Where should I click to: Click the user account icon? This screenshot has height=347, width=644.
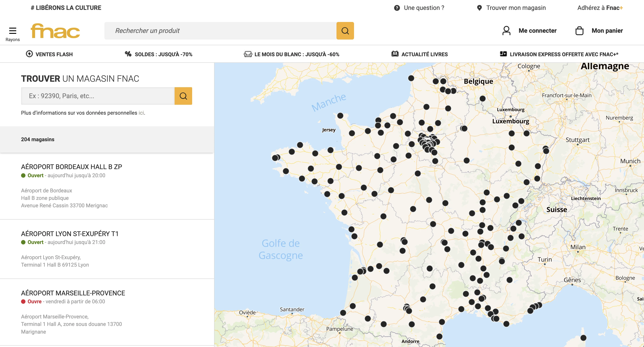[x=506, y=31]
